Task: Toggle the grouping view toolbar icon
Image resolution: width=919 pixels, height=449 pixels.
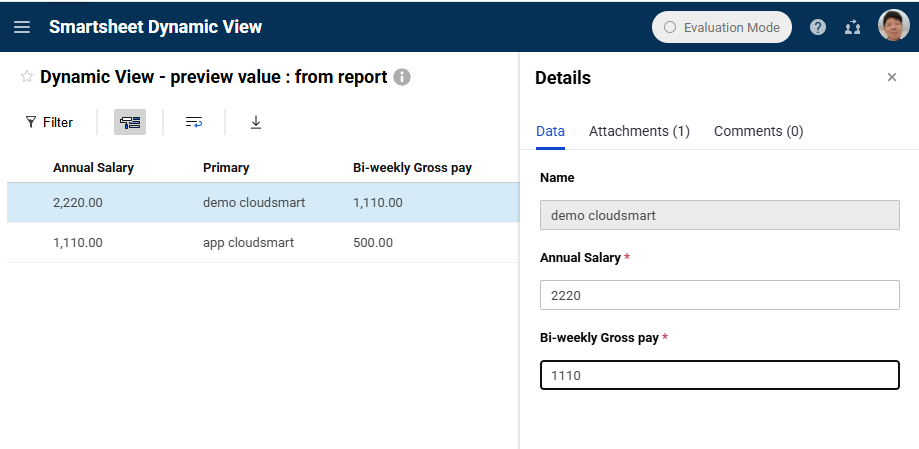Action: point(130,122)
